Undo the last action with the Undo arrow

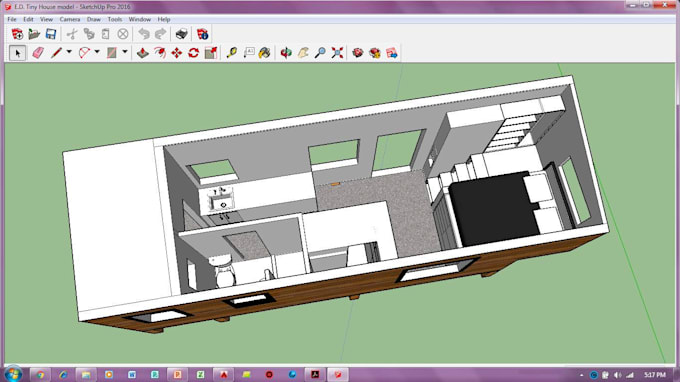144,34
